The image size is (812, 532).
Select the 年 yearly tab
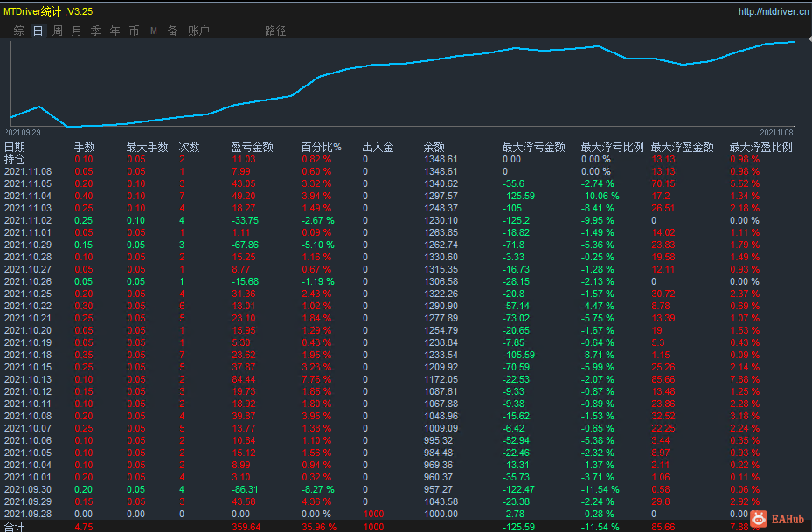point(115,31)
